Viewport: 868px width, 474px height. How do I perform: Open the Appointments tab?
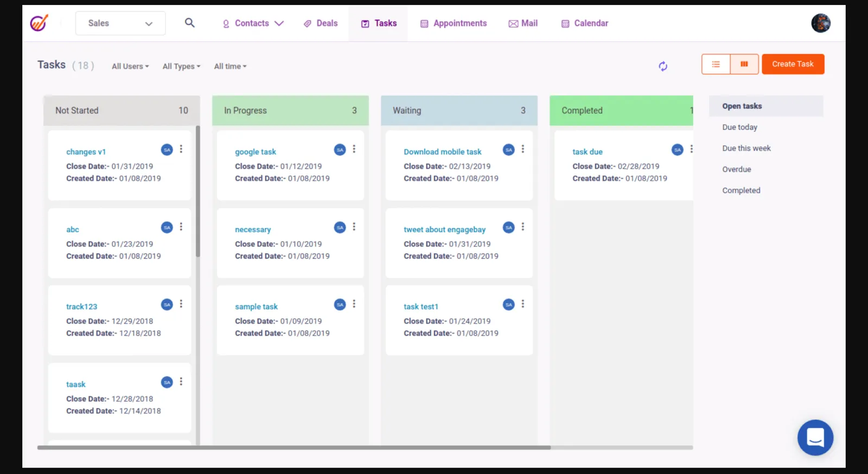(454, 23)
